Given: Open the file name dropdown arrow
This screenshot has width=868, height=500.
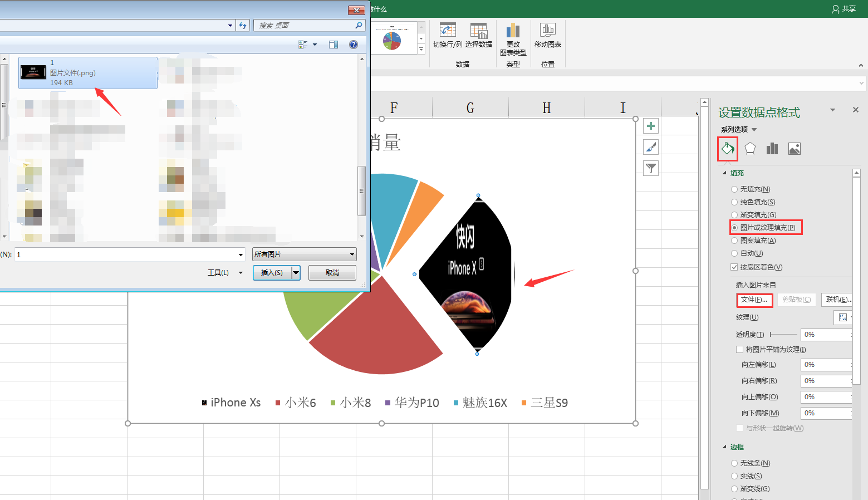Looking at the screenshot, I should [241, 255].
